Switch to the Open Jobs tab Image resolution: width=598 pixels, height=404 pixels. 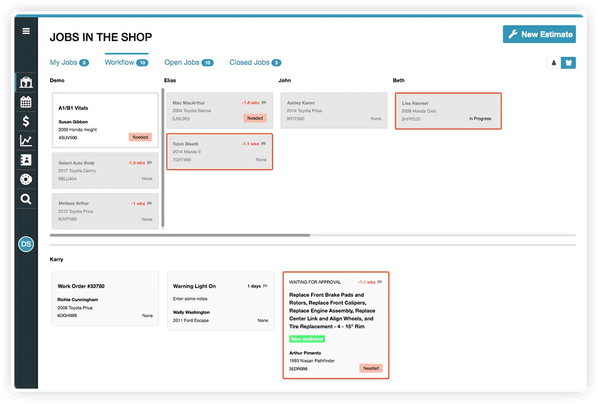pos(189,63)
